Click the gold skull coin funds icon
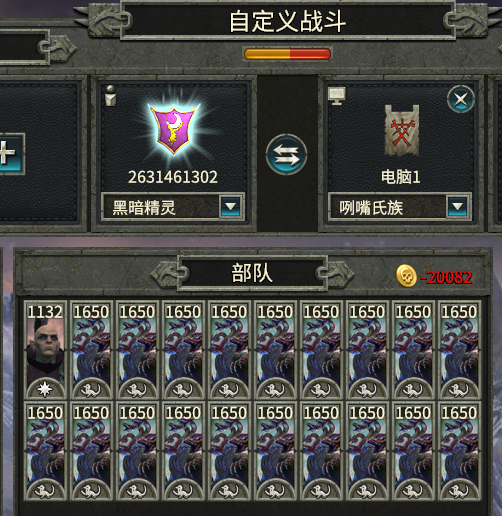The image size is (502, 516). click(406, 276)
